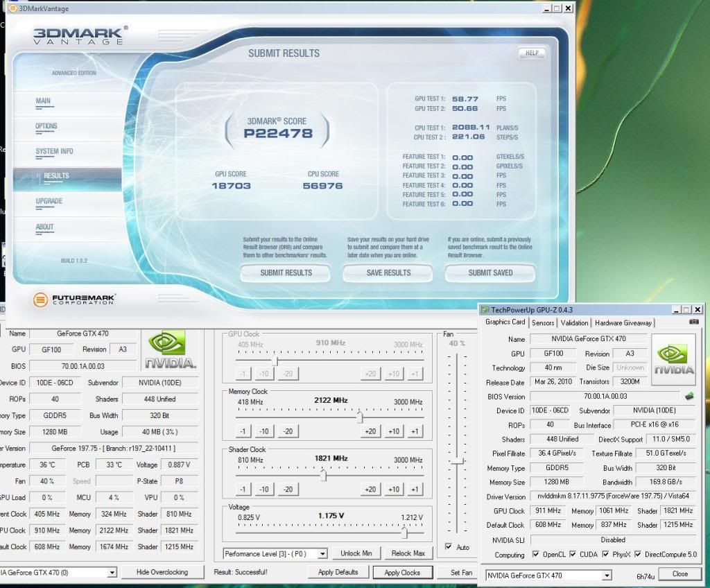
Task: Click the GPU Clock slider thumb
Action: coord(275,360)
